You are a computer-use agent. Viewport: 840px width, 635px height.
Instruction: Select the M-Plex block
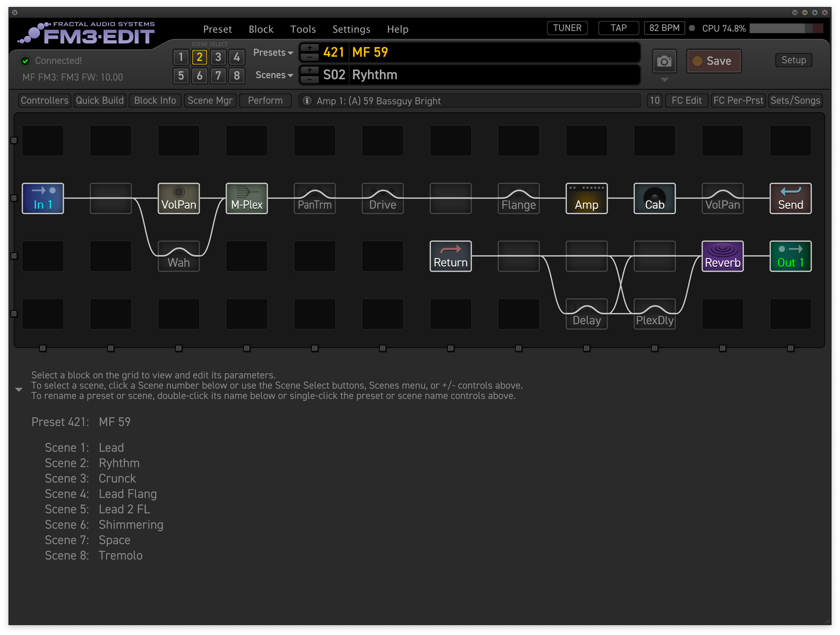click(x=246, y=198)
